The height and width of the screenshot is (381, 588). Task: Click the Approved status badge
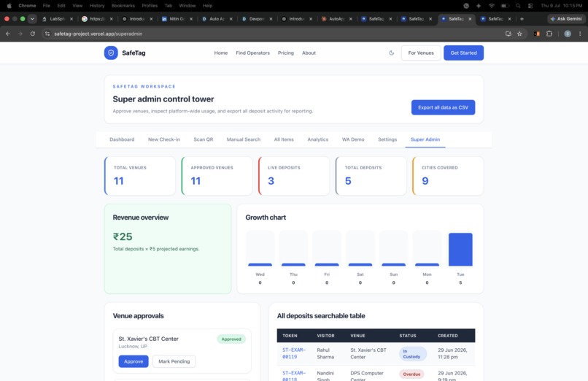(x=231, y=339)
